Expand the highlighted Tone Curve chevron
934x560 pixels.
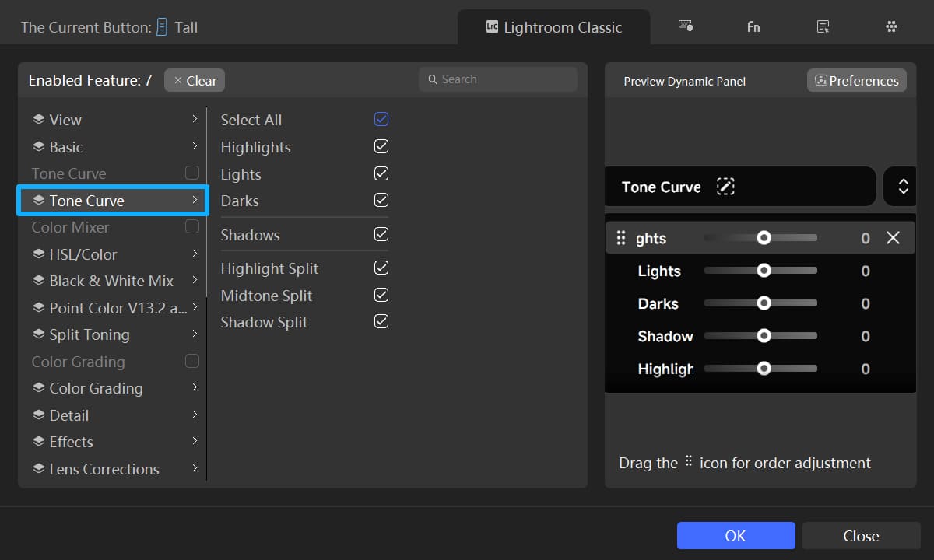[x=195, y=200]
